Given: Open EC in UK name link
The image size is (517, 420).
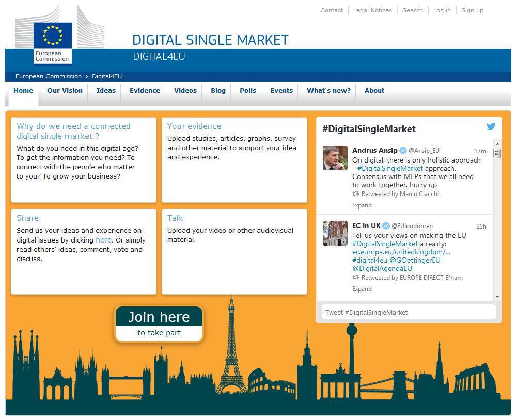Looking at the screenshot, I should (366, 225).
